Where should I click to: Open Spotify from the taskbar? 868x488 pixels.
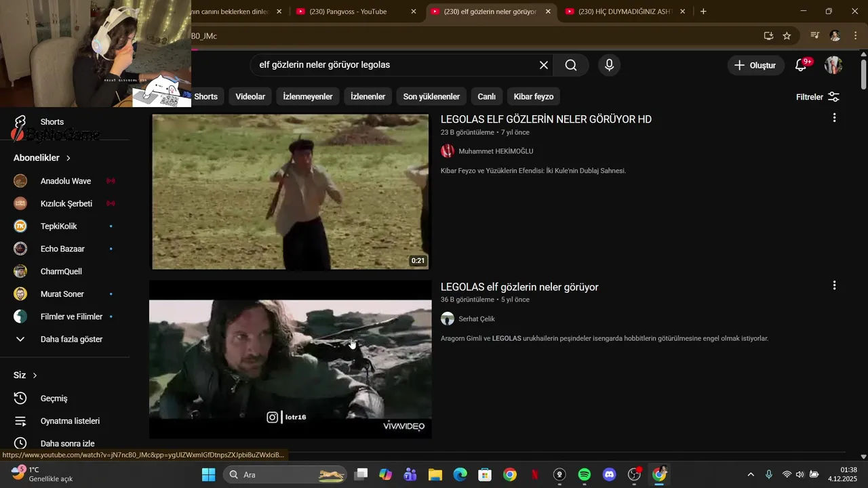pyautogui.click(x=585, y=474)
